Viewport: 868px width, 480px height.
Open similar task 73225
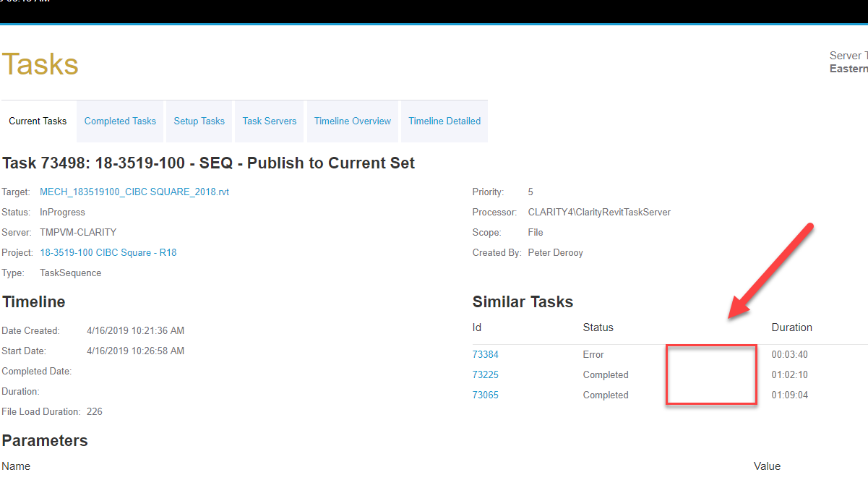485,374
